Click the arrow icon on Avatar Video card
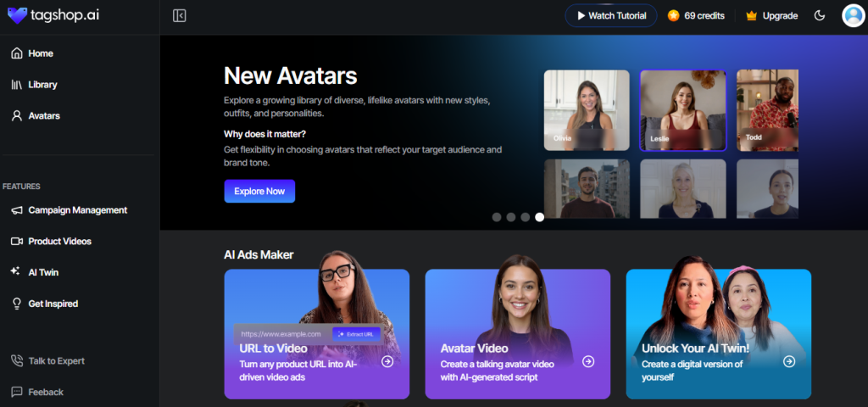This screenshot has height=407, width=868. coord(588,361)
